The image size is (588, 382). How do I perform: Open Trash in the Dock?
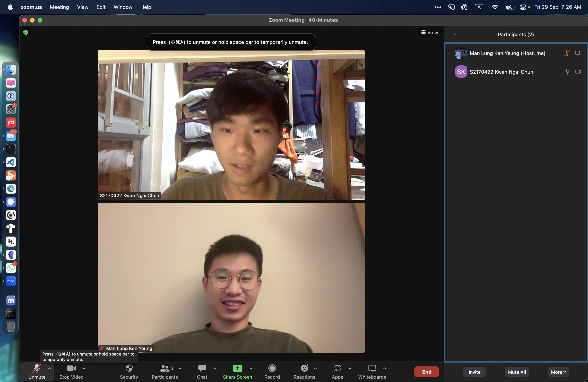[11, 327]
